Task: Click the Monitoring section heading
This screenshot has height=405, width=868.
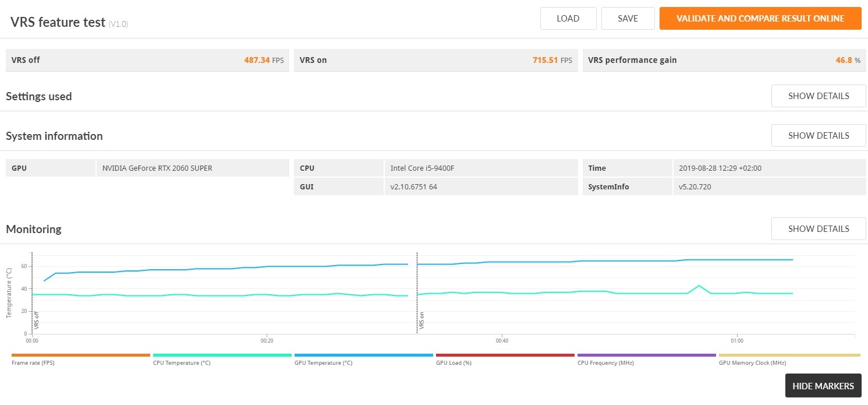Action: click(34, 229)
